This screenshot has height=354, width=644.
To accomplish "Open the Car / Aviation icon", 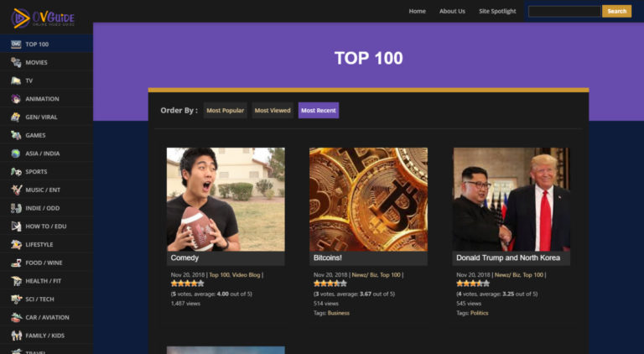I will [16, 317].
